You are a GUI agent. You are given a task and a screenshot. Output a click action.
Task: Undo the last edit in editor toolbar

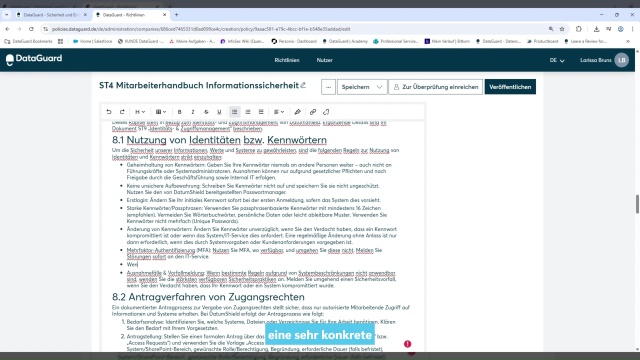[109, 112]
